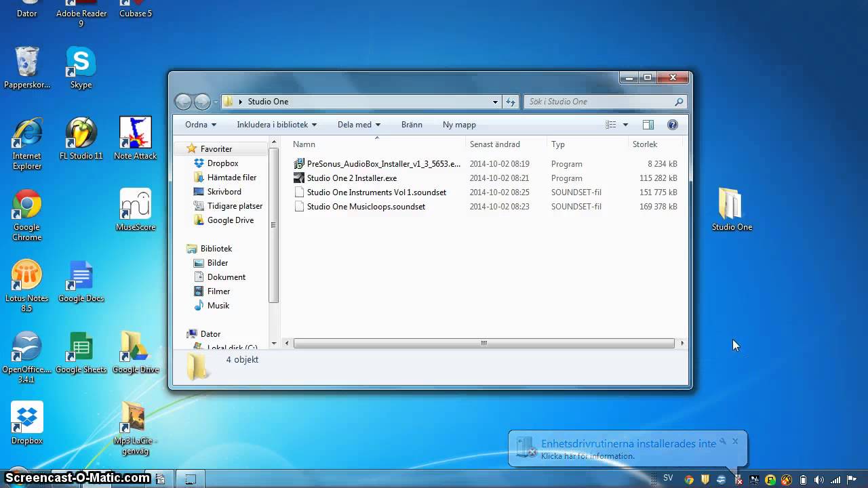This screenshot has width=868, height=488.
Task: Select the Lotus Notes 8.5 desktop icon
Action: (27, 286)
